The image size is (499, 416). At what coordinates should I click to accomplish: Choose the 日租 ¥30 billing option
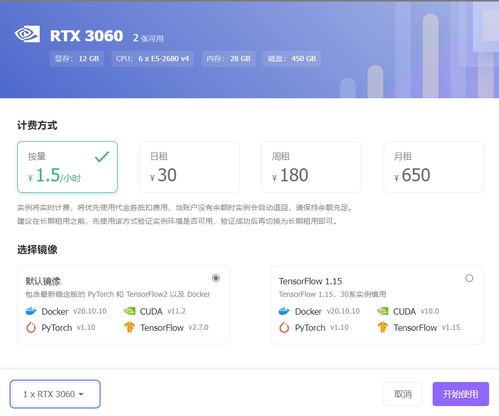[x=189, y=167]
